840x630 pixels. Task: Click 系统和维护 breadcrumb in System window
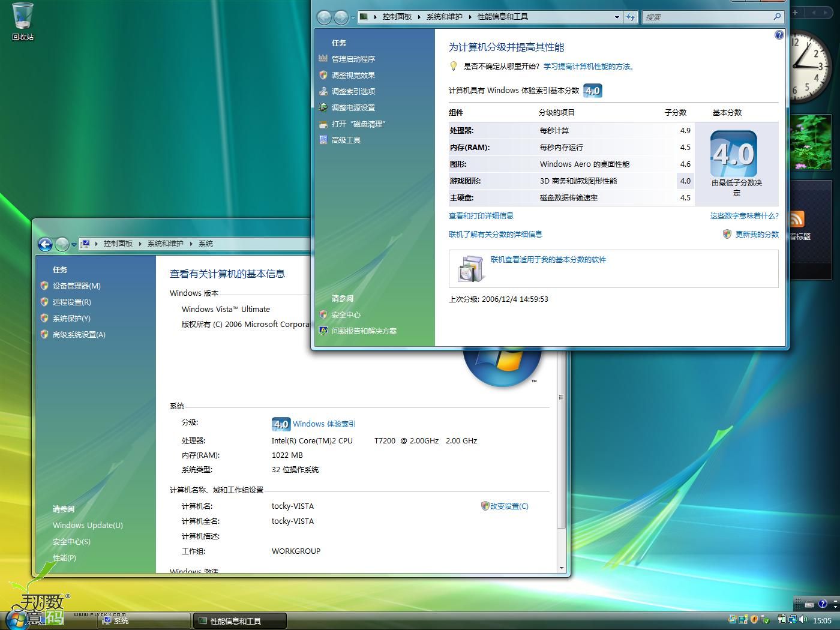click(166, 244)
